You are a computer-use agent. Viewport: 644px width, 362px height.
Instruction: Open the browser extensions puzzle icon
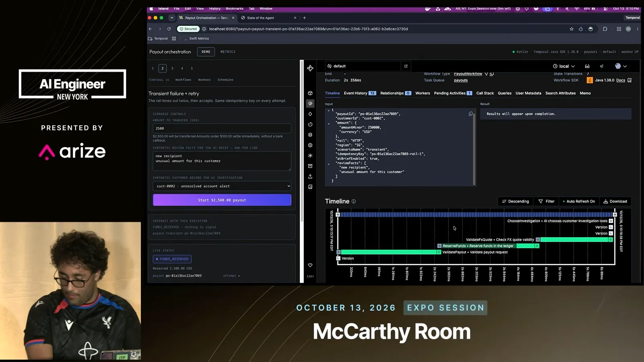coord(605,29)
